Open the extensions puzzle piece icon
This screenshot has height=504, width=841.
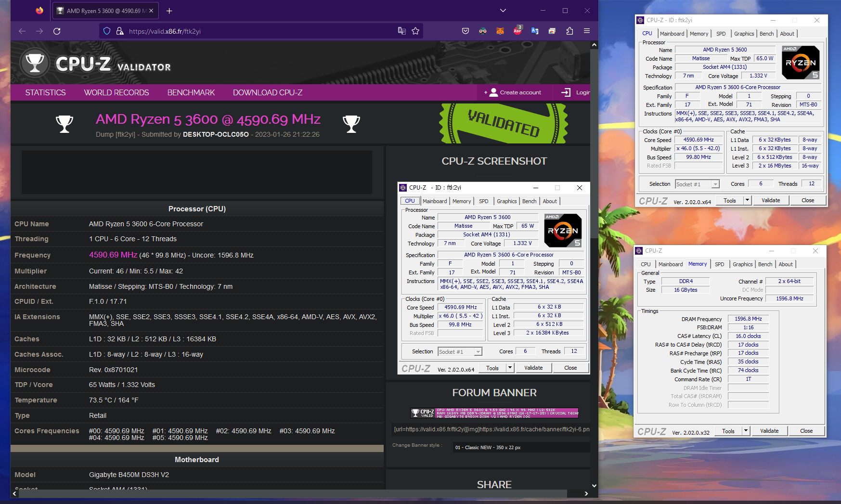tap(569, 31)
